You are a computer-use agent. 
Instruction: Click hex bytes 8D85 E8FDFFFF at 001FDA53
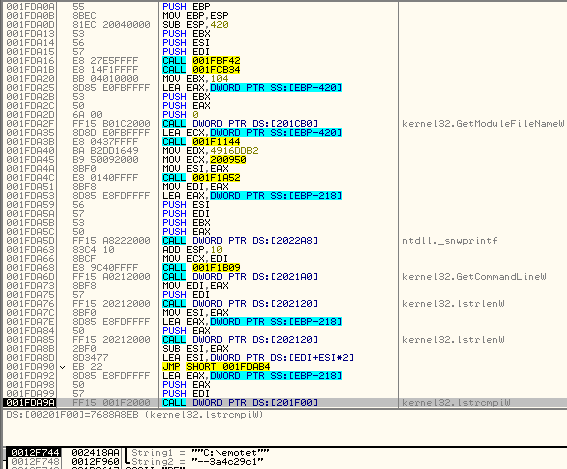point(111,196)
